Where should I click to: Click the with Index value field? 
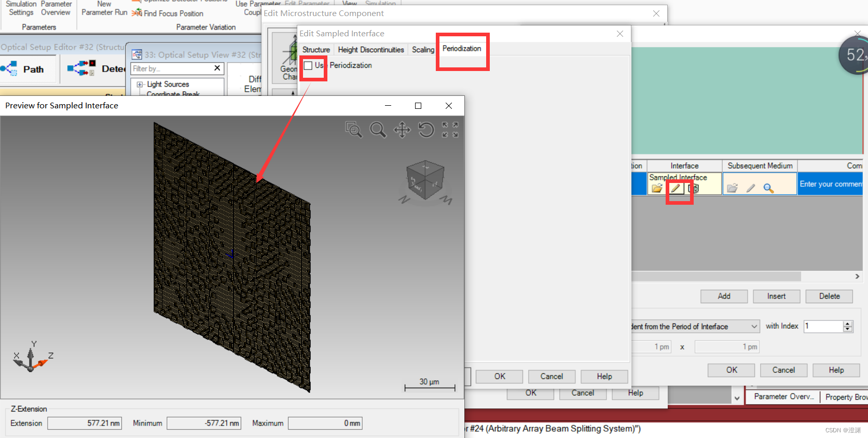[x=823, y=327]
